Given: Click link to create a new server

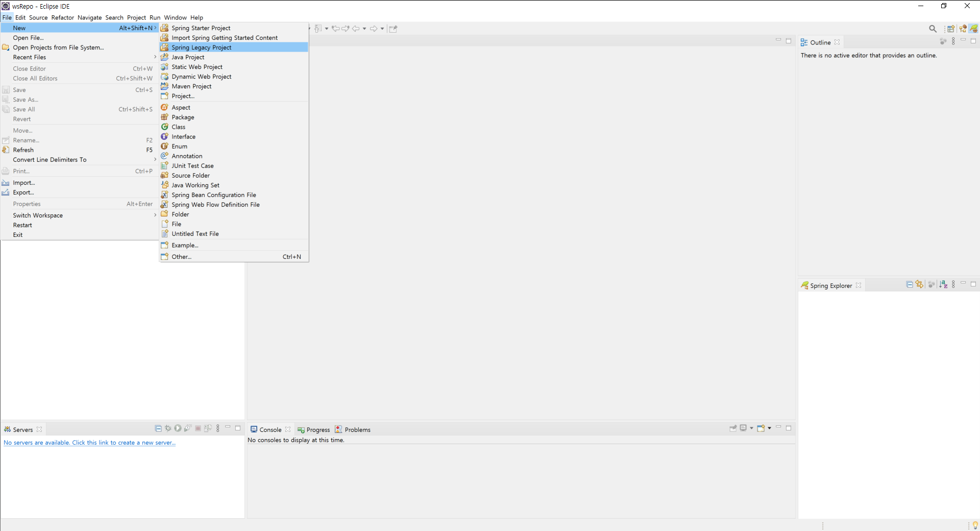Looking at the screenshot, I should pos(89,443).
